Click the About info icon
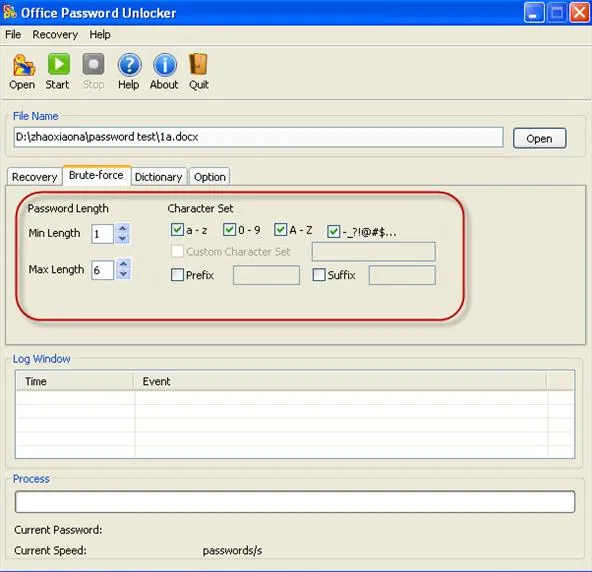The height and width of the screenshot is (572, 592). [165, 65]
